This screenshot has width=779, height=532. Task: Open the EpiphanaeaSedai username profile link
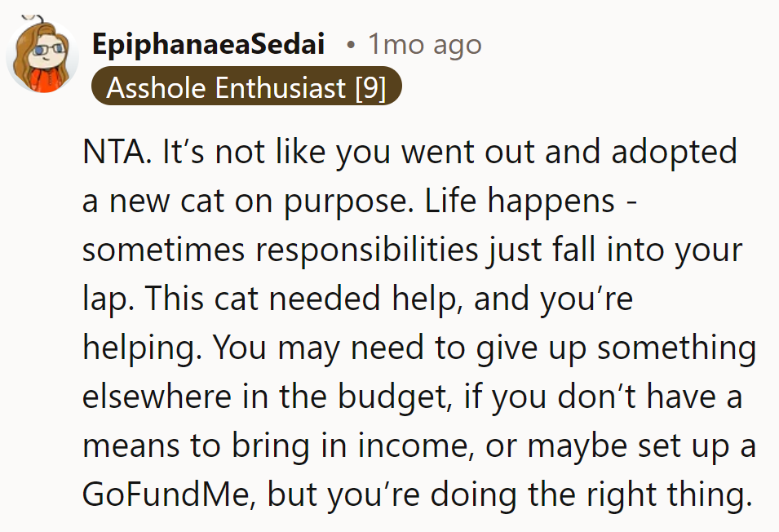tap(209, 45)
